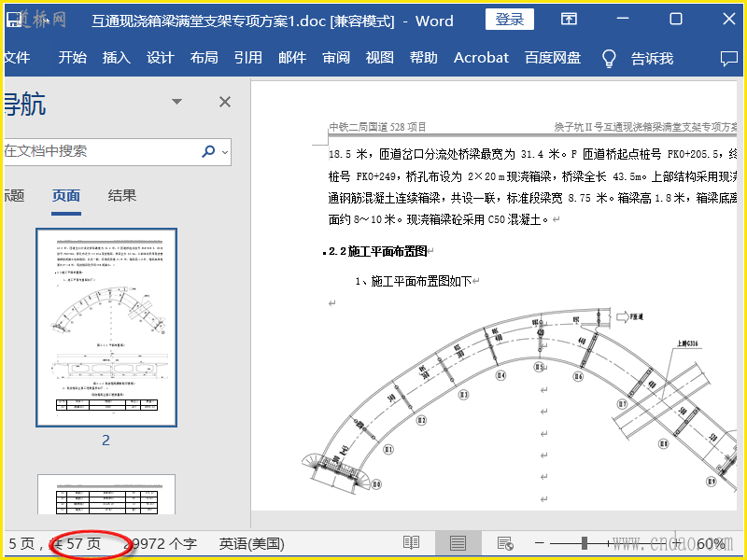Click the magnifier search icon
Screen dimensions: 747x560
(x=208, y=151)
